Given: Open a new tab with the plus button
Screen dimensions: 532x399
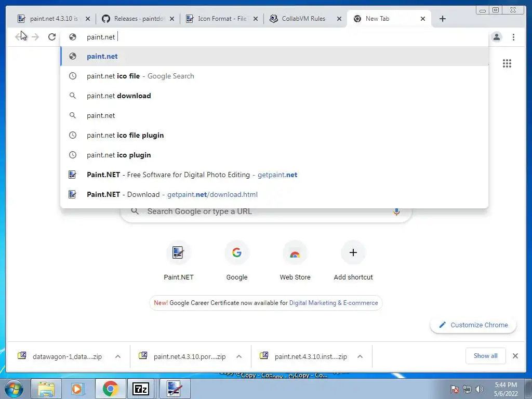Looking at the screenshot, I should [x=443, y=19].
